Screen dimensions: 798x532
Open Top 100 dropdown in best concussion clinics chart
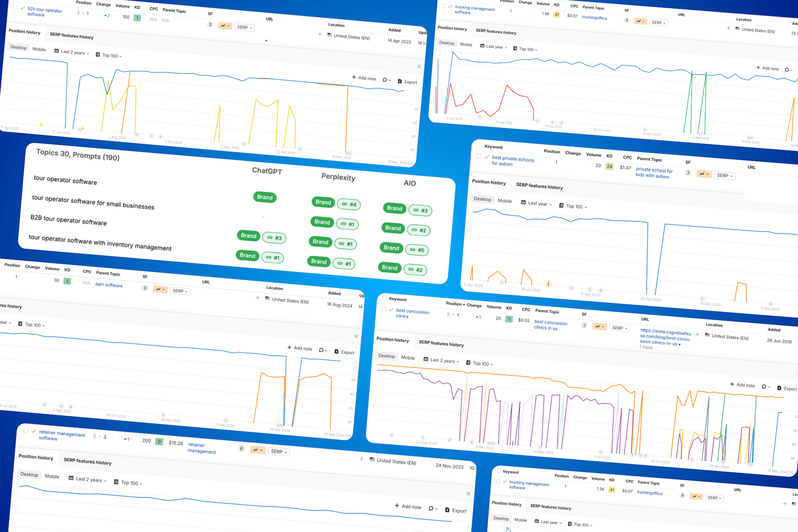click(x=480, y=364)
